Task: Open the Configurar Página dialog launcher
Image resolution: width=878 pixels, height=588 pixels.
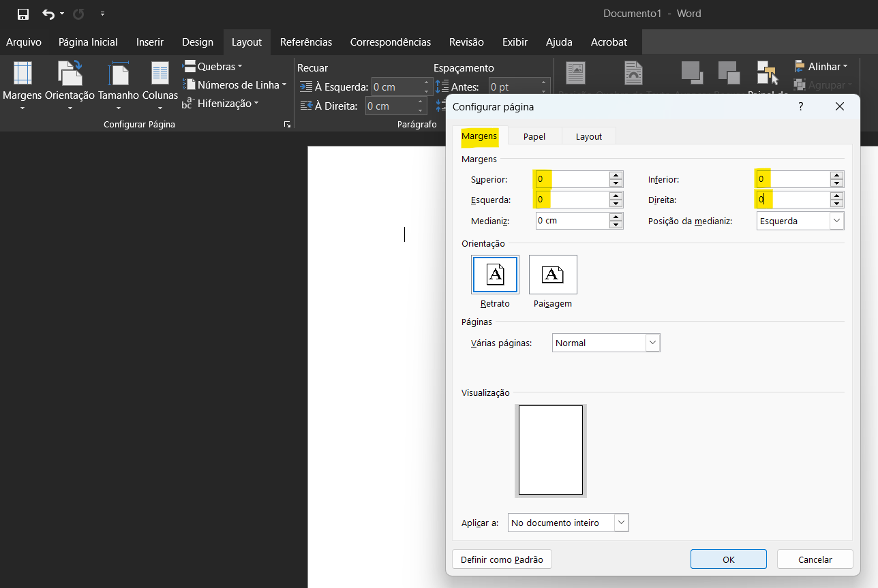Action: [x=287, y=125]
